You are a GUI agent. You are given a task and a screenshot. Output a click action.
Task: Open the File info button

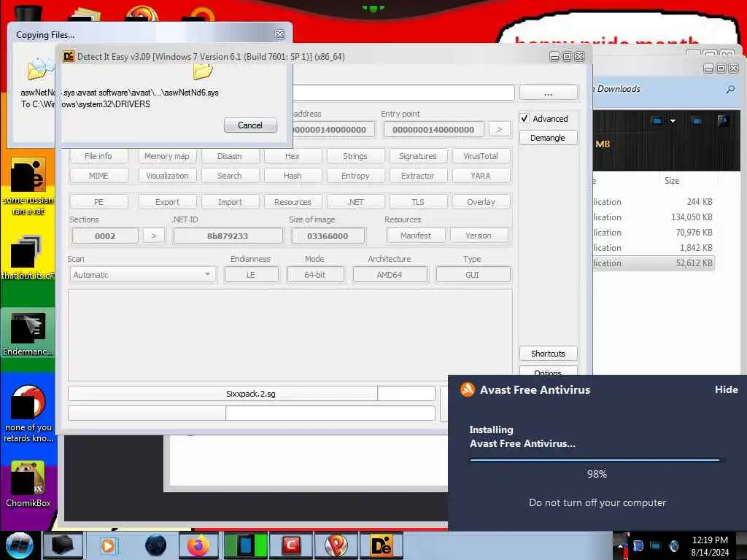[x=98, y=156]
